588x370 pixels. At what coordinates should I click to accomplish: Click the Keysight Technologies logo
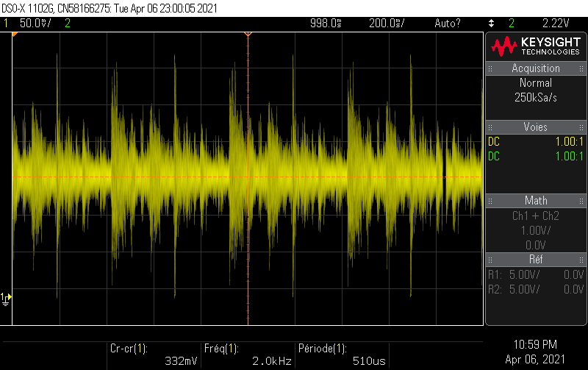536,46
